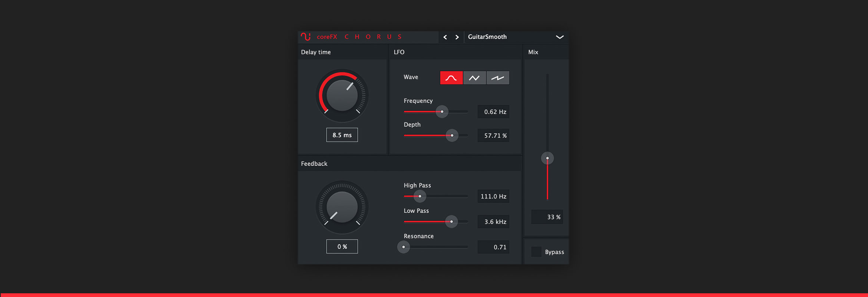This screenshot has width=868, height=297.
Task: Click the Delay time section header
Action: [316, 52]
